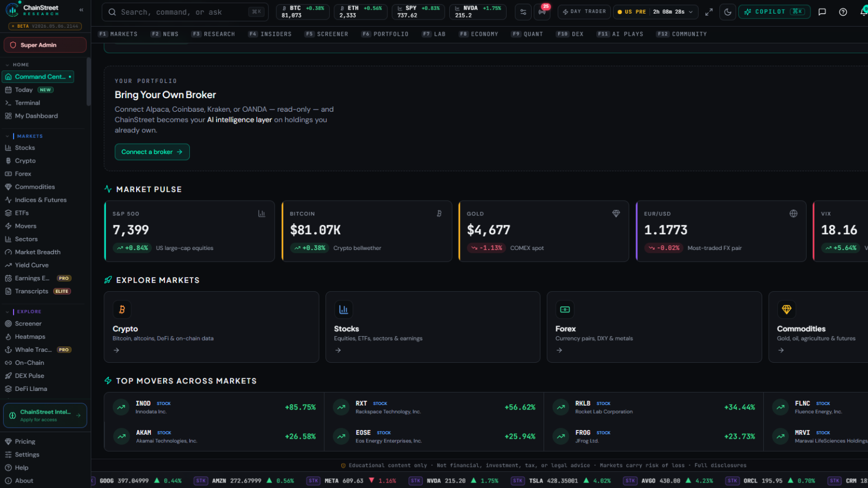868x488 pixels.
Task: Click the BTC price ticker chip in header
Action: 303,12
